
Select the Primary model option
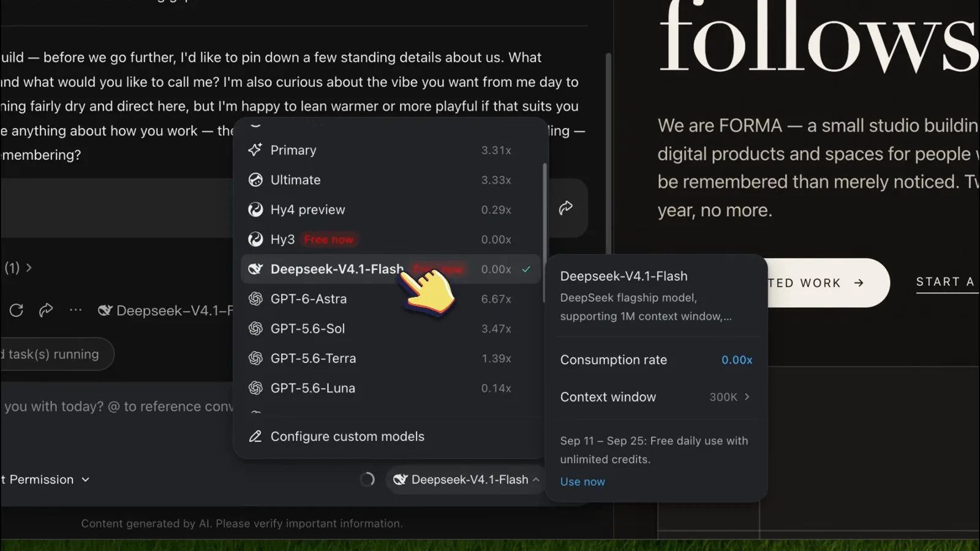(x=390, y=150)
